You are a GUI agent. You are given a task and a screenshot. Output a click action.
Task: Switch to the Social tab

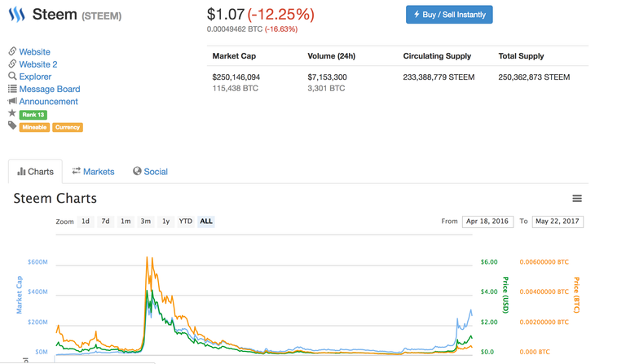(x=150, y=172)
